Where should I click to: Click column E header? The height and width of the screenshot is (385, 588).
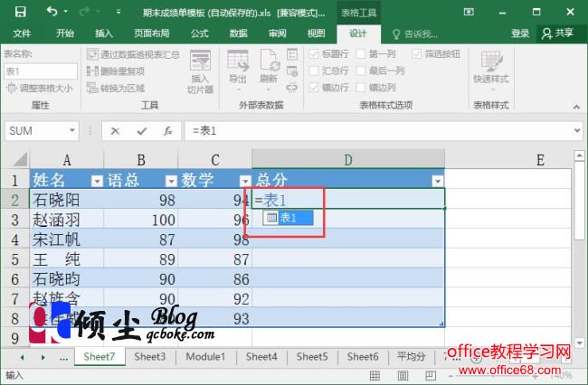540,160
